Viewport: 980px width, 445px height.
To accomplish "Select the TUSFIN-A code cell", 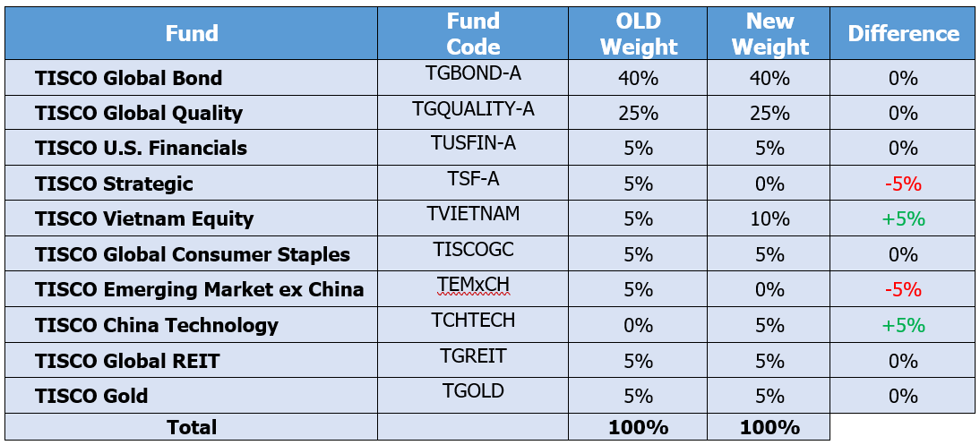I will (x=473, y=148).
